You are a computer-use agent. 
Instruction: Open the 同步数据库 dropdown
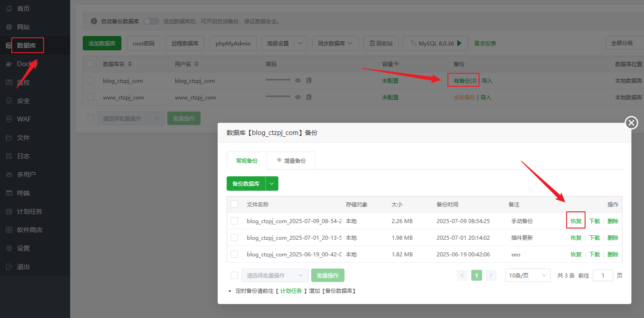click(335, 44)
